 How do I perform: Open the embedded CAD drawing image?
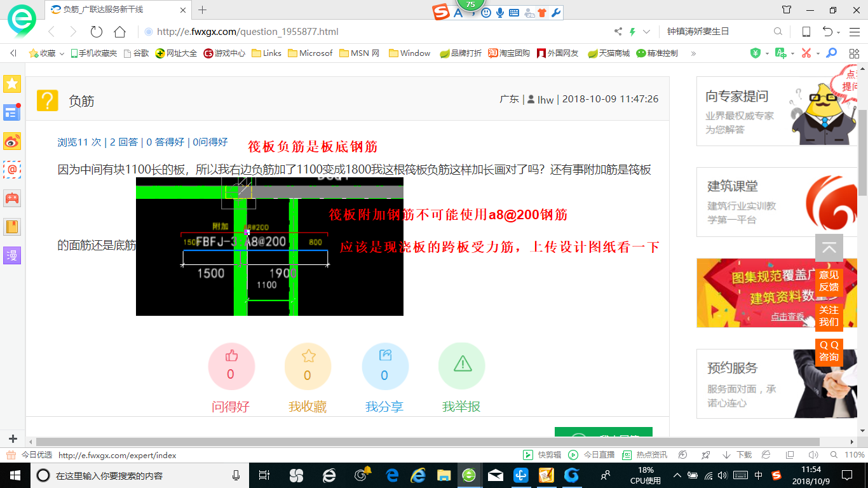tap(269, 247)
